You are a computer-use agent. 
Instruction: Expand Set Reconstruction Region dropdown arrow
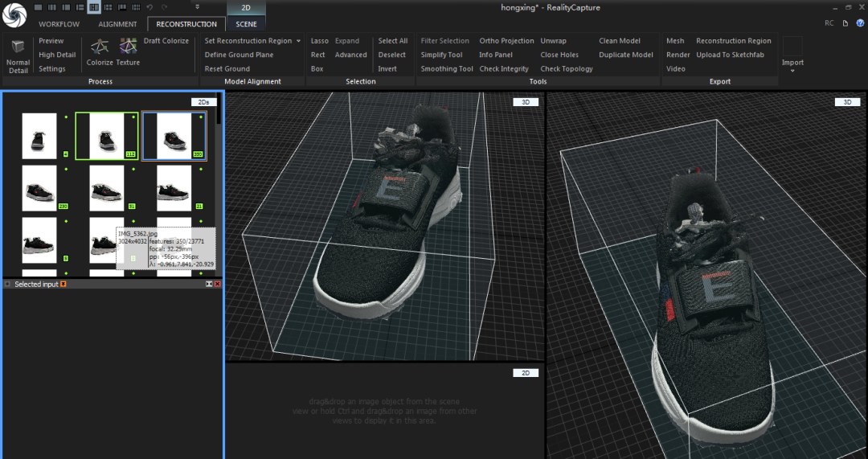point(298,41)
